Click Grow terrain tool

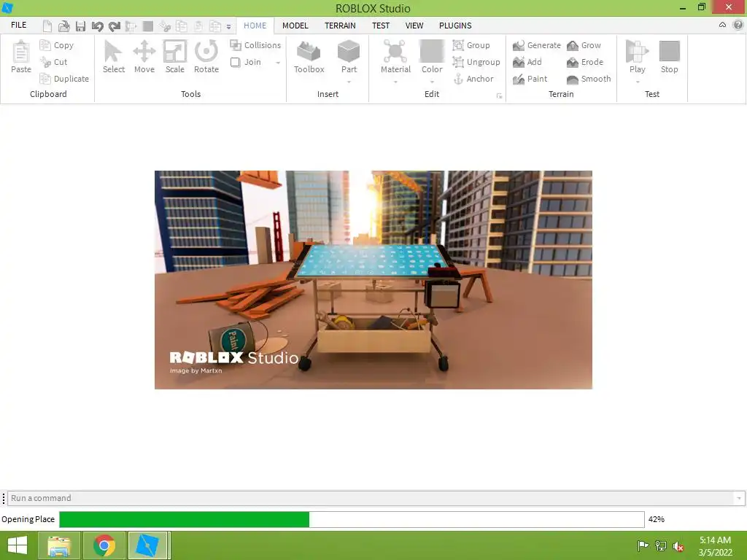coord(584,45)
